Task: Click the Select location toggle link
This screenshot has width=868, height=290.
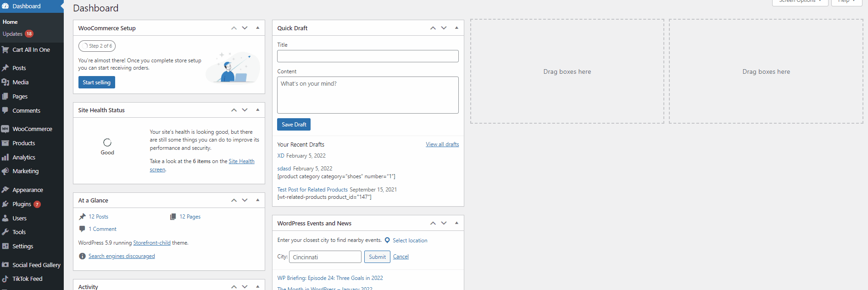Action: (410, 241)
